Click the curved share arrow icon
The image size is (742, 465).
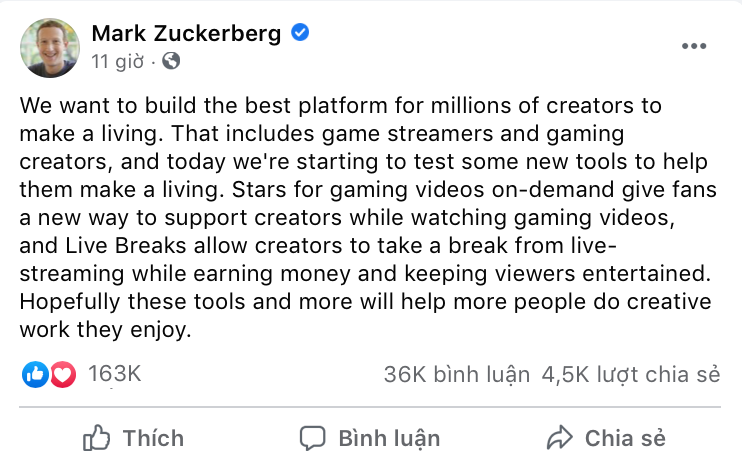[559, 438]
